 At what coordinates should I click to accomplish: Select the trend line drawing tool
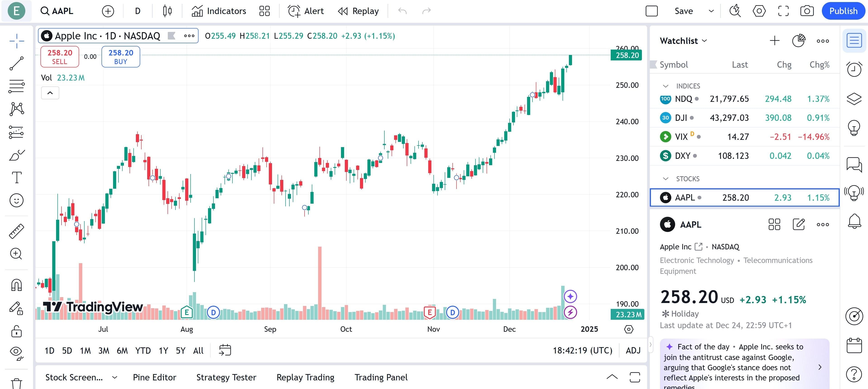(x=17, y=63)
